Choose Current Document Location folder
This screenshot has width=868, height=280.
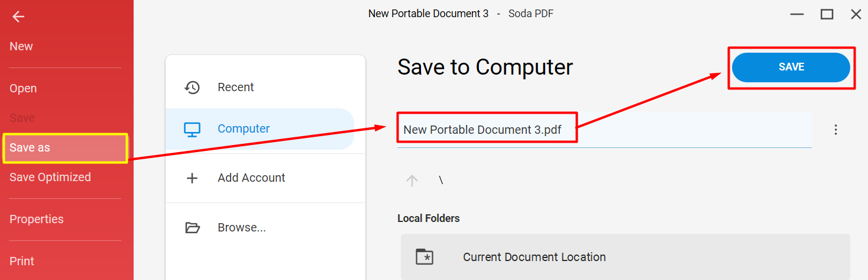[x=626, y=257]
